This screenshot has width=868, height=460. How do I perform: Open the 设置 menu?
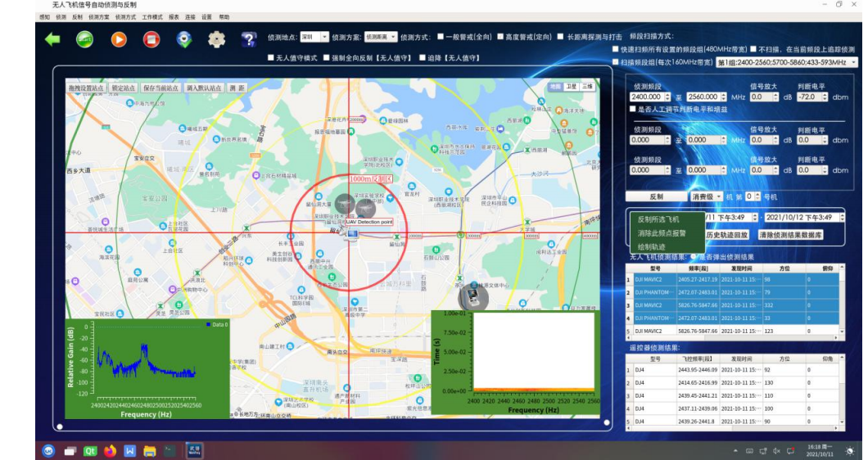(206, 17)
